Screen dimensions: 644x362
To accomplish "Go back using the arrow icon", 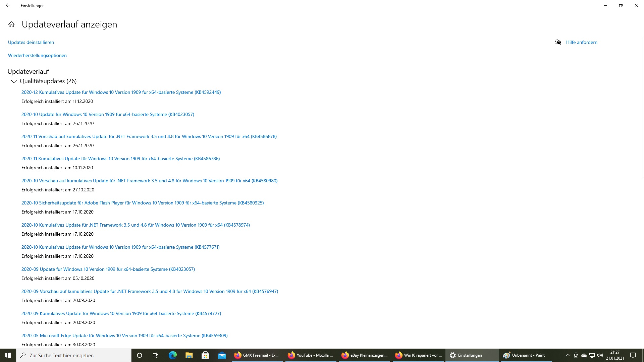I will (8, 5).
